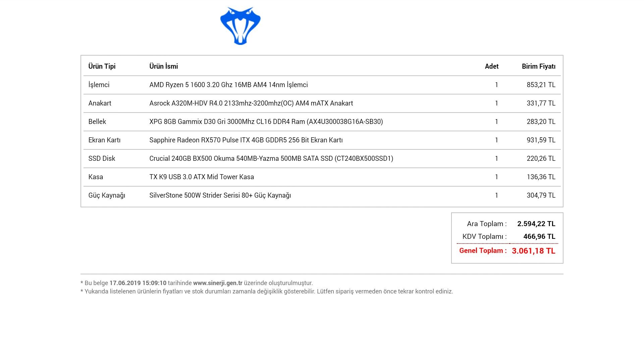Click the 'Ürün İsmi' column header
Image resolution: width=644 pixels, height=338 pixels.
[164, 66]
